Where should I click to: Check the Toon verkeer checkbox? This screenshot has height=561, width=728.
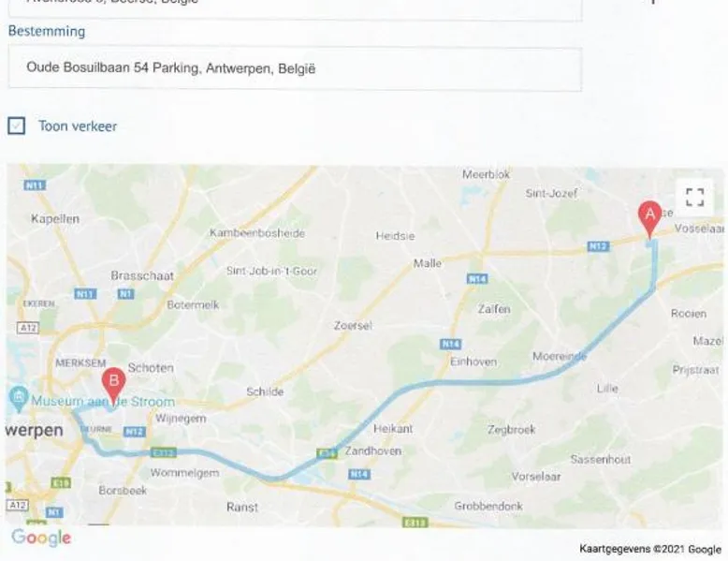tap(16, 125)
